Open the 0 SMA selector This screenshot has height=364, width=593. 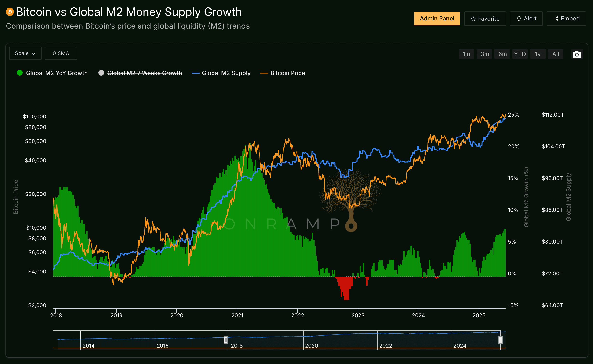pos(61,53)
